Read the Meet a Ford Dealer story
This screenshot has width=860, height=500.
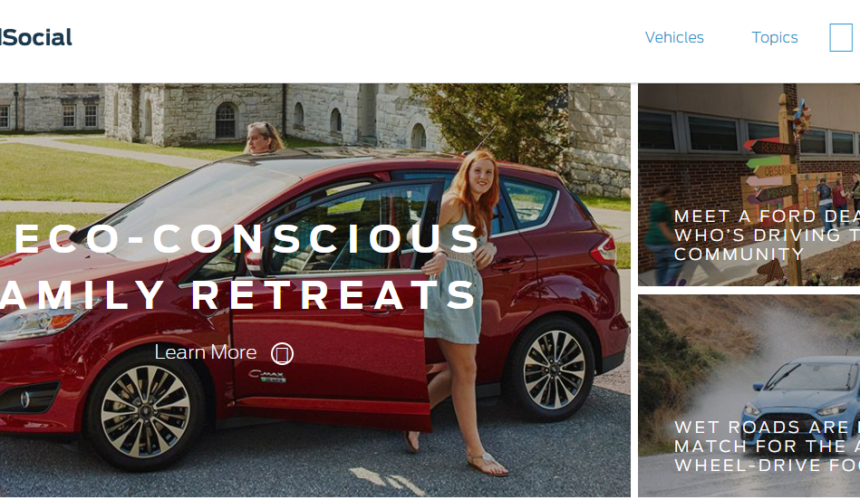click(767, 235)
